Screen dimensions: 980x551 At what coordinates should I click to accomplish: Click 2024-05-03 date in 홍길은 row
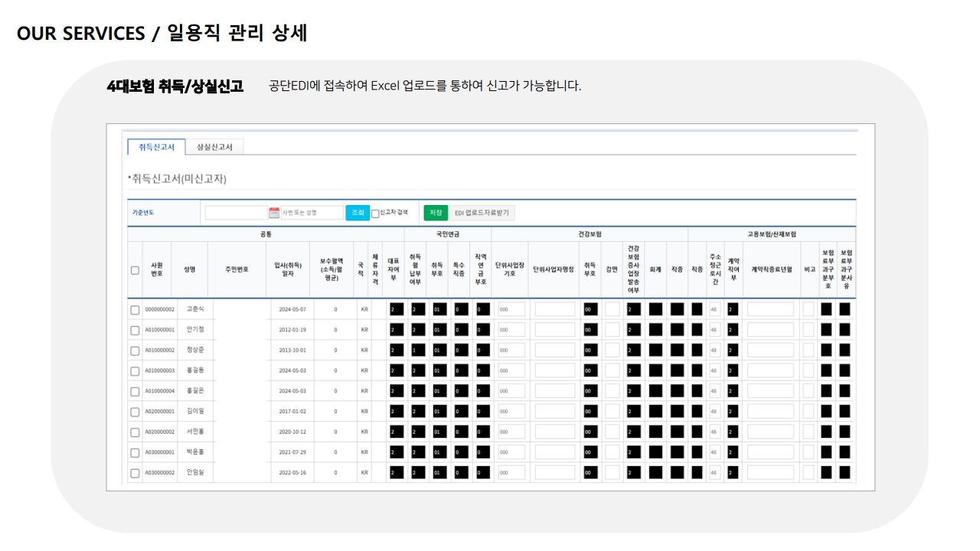[292, 392]
